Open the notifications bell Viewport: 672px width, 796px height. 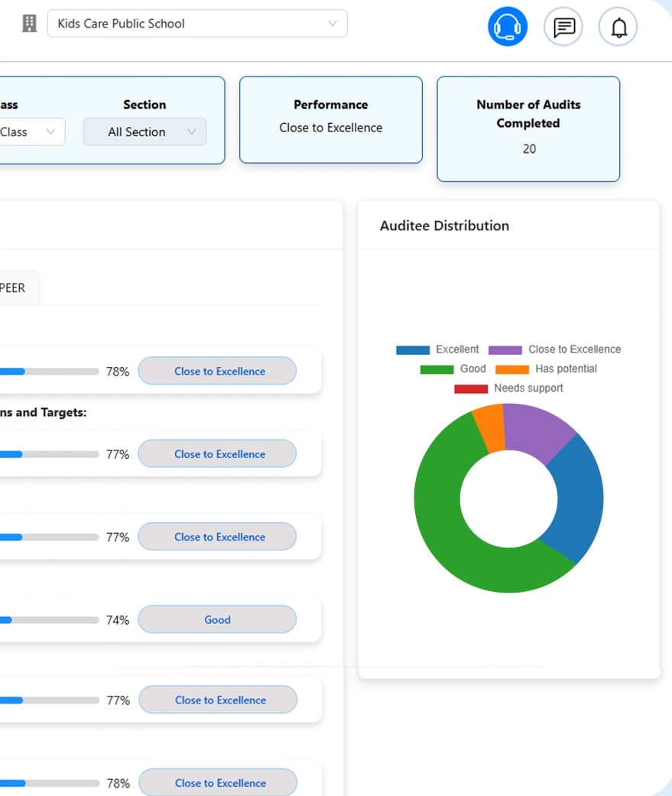(x=618, y=27)
